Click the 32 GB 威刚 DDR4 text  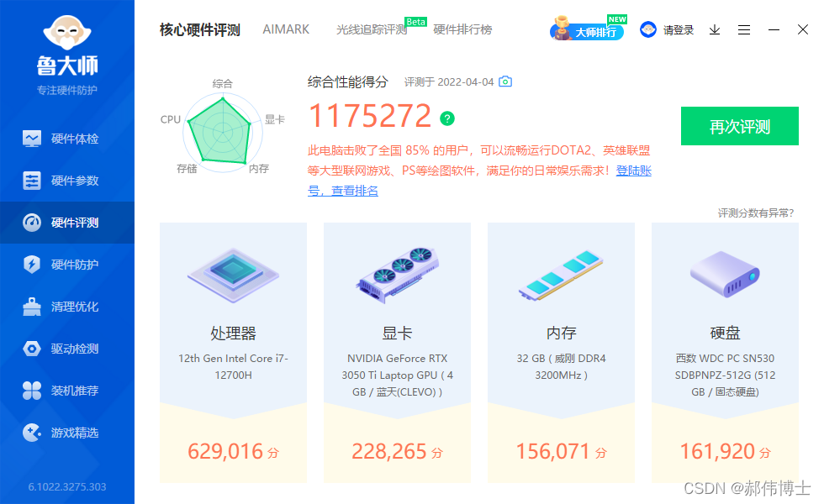click(x=562, y=366)
